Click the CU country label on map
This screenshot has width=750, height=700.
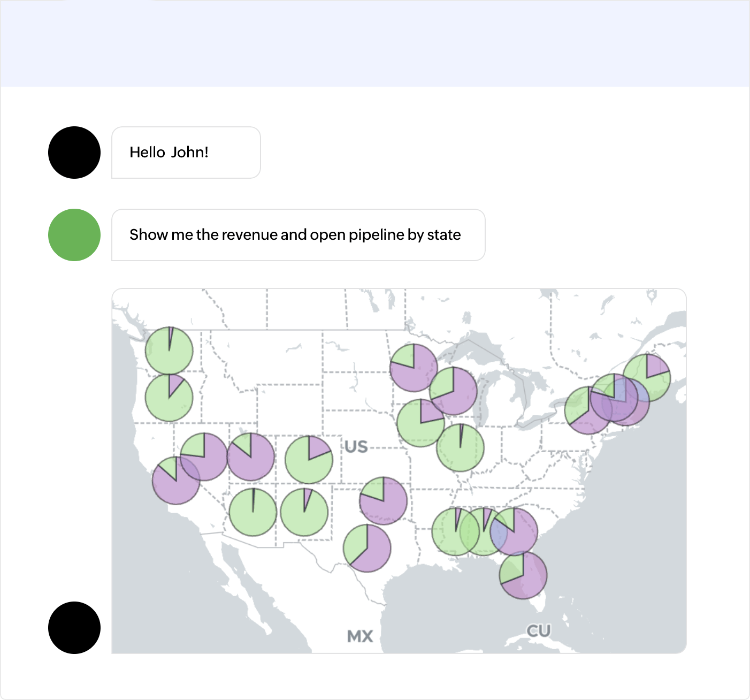(x=538, y=631)
